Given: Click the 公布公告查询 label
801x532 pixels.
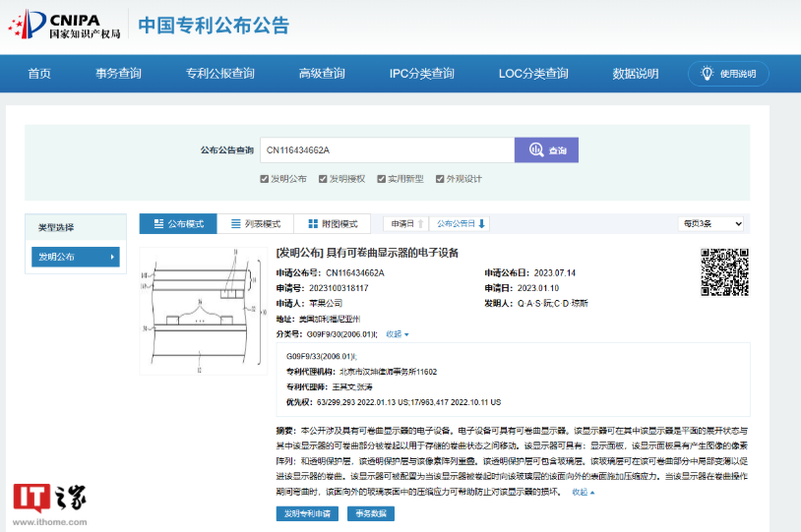Looking at the screenshot, I should pos(226,150).
